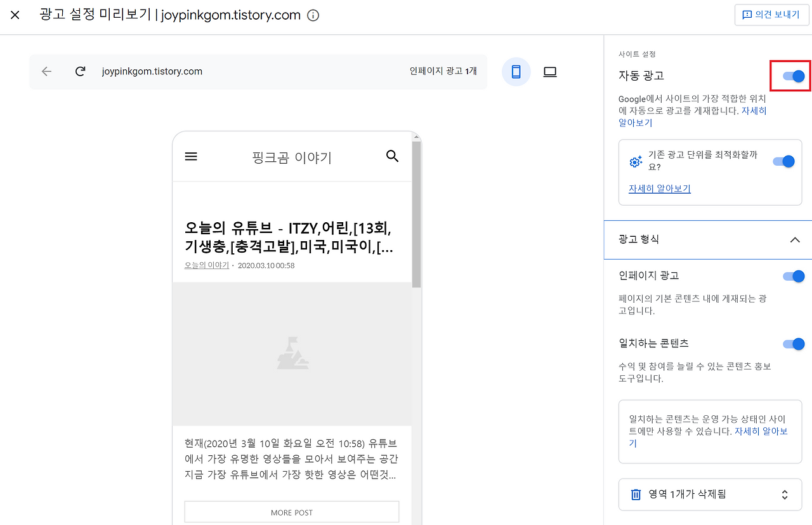Viewport: 812px width, 525px height.
Task: Open 자세히 알아보기 link in optimization card
Action: tap(660, 189)
